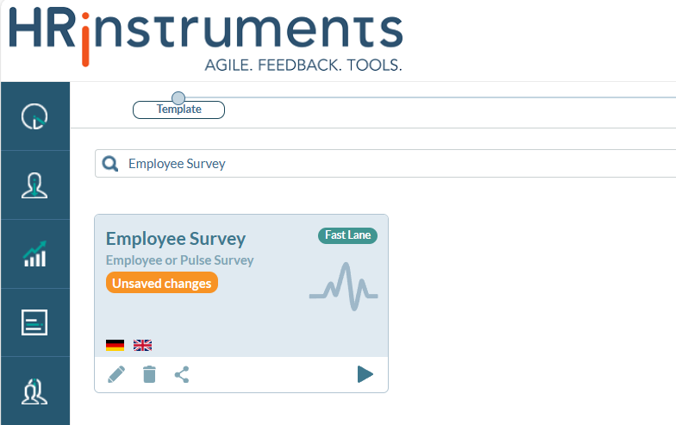The height and width of the screenshot is (425, 676).
Task: Select the UK flag language
Action: tap(143, 345)
